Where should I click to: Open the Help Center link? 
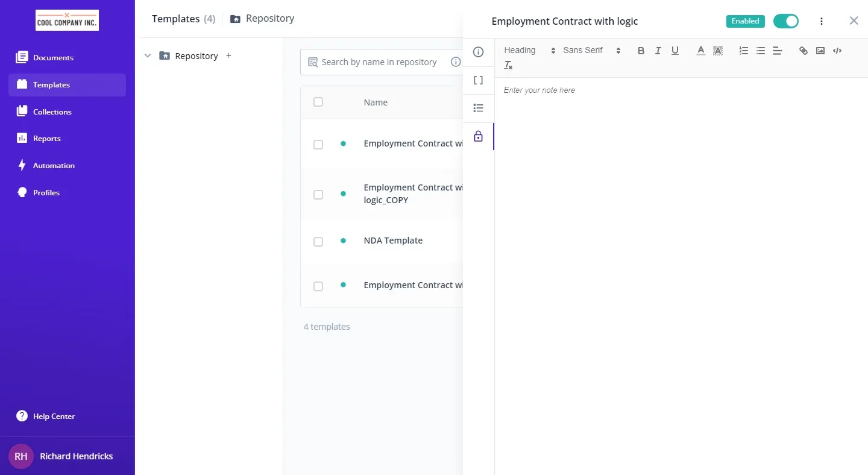point(54,417)
